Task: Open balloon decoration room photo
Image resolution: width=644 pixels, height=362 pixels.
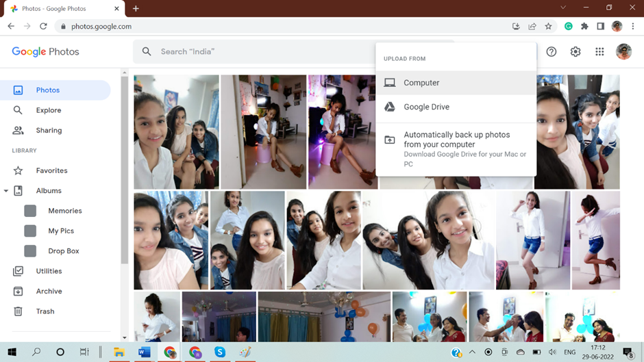Action: click(325, 316)
